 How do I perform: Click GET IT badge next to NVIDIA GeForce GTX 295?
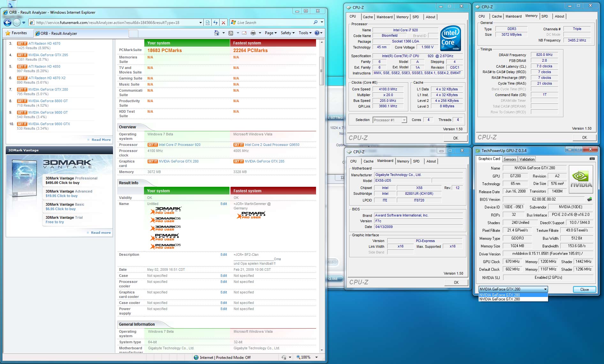pyautogui.click(x=22, y=55)
